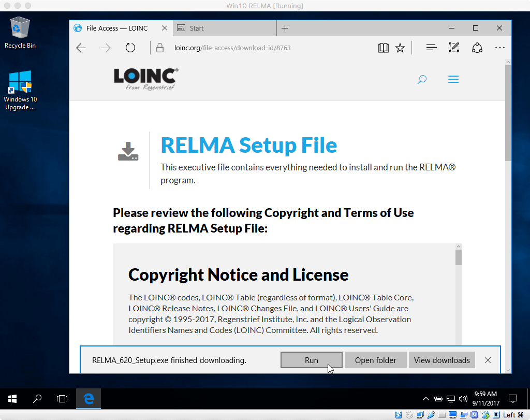Click page scrollbar down arrow
Viewport: 530px width, 420px height.
coord(508,370)
